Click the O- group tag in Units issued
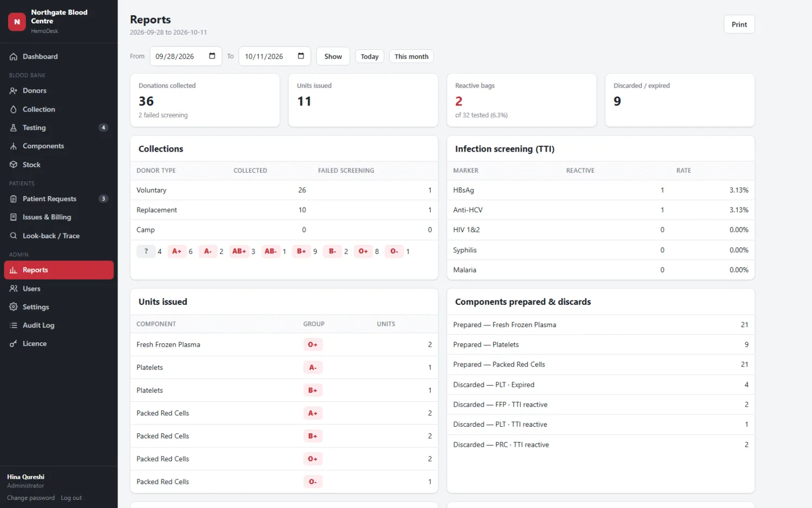812x508 pixels. click(313, 482)
